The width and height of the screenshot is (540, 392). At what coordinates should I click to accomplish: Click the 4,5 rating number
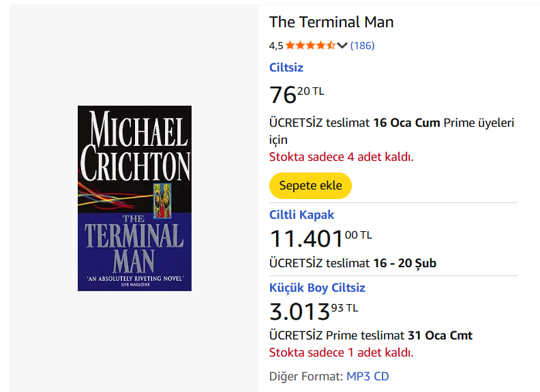coord(275,46)
